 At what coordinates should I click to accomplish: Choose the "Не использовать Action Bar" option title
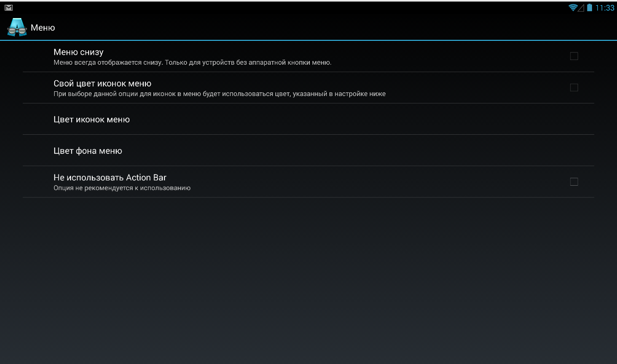110,177
